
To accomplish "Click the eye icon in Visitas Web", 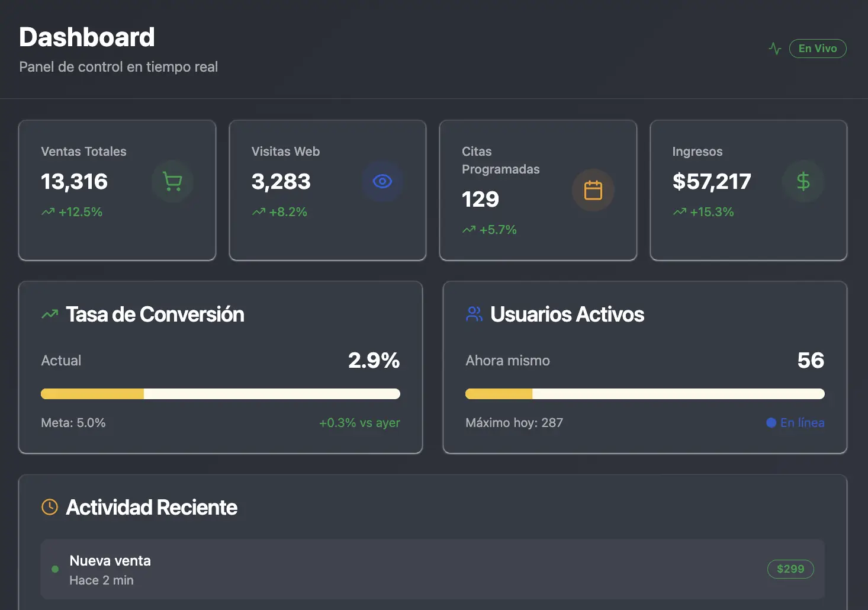I will pos(382,181).
